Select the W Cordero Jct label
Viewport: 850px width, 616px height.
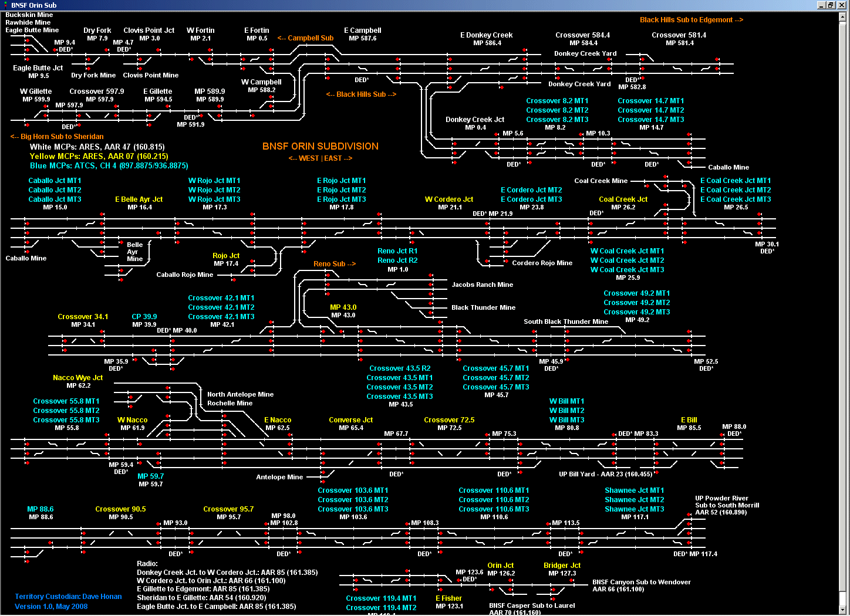point(449,199)
